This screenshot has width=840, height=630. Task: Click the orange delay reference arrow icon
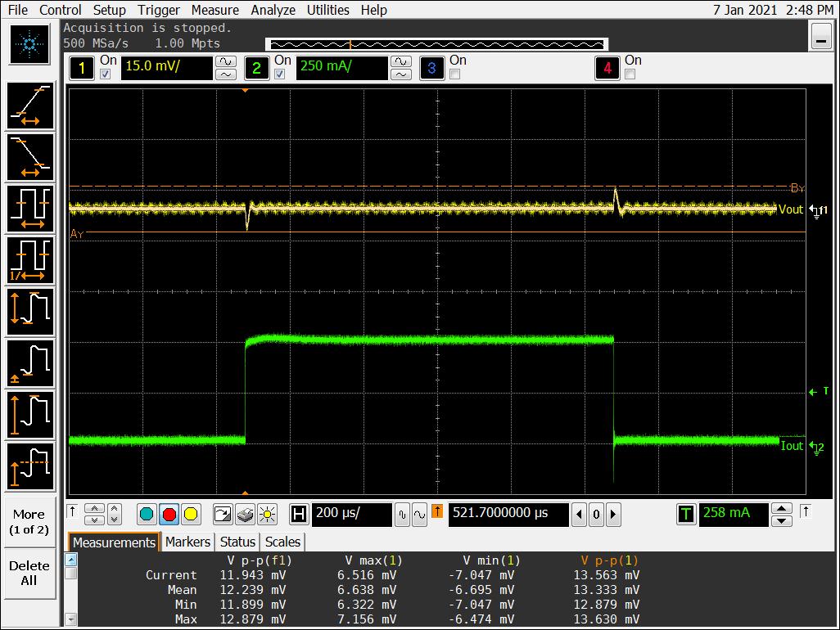click(437, 511)
